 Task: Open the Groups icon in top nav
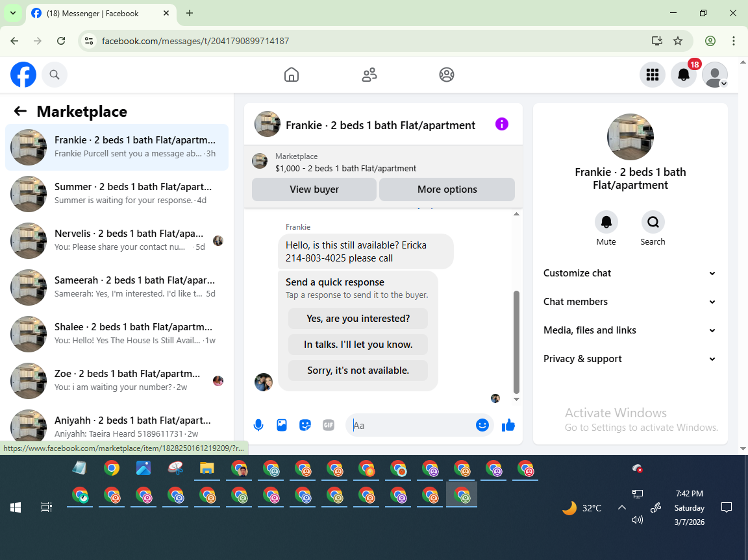point(447,75)
